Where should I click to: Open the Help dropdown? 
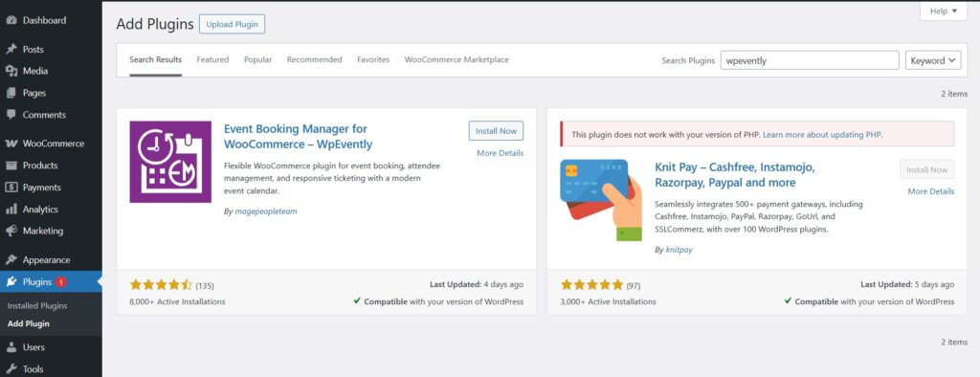click(x=943, y=11)
